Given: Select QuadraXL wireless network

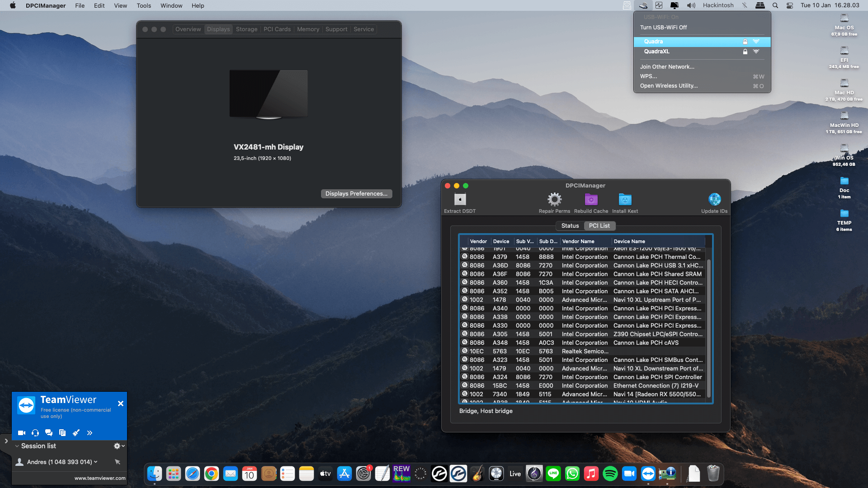Looking at the screenshot, I should coord(657,52).
